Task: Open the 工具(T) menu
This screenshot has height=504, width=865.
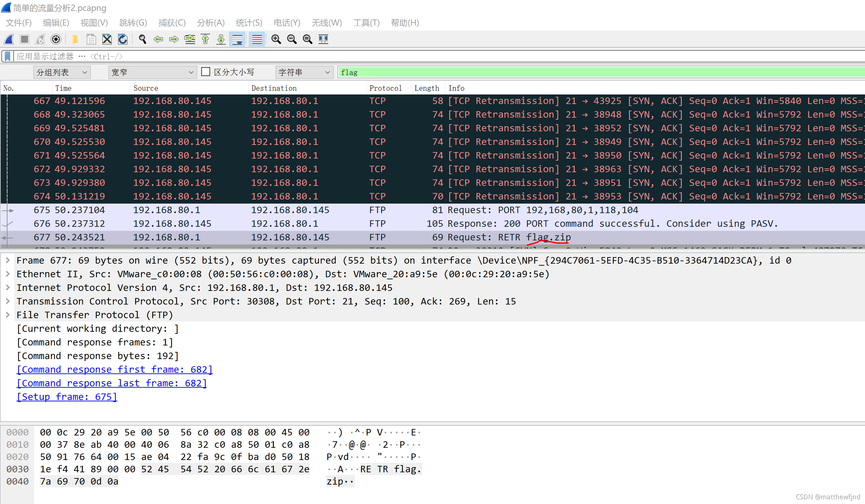Action: point(367,23)
